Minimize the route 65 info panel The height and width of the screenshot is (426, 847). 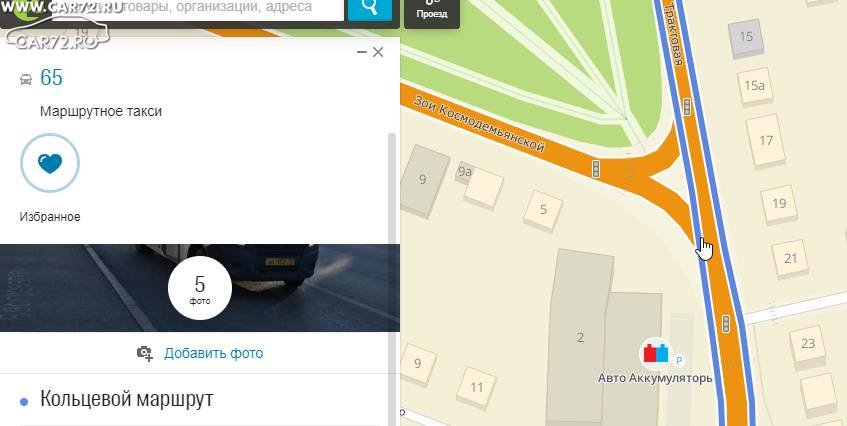362,52
